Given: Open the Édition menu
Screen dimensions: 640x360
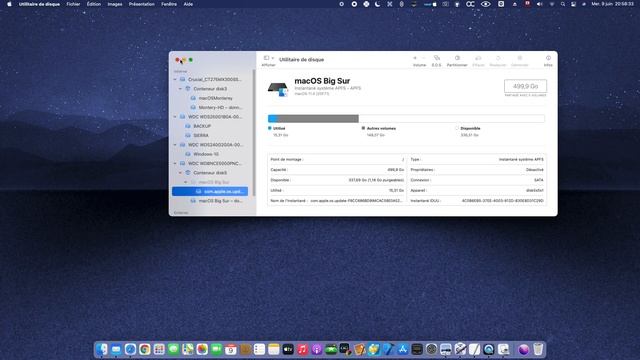Looking at the screenshot, I should (93, 4).
